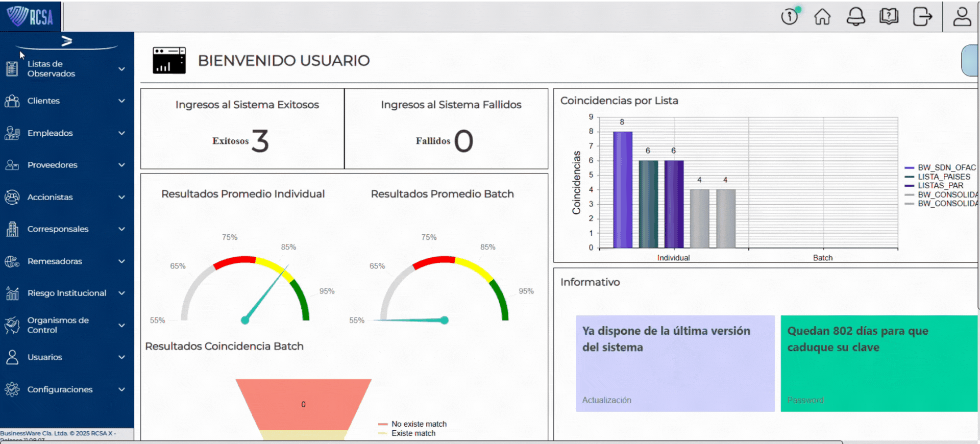Screen dimensions: 980x444
Task: Click the logout exit icon
Action: click(x=922, y=16)
